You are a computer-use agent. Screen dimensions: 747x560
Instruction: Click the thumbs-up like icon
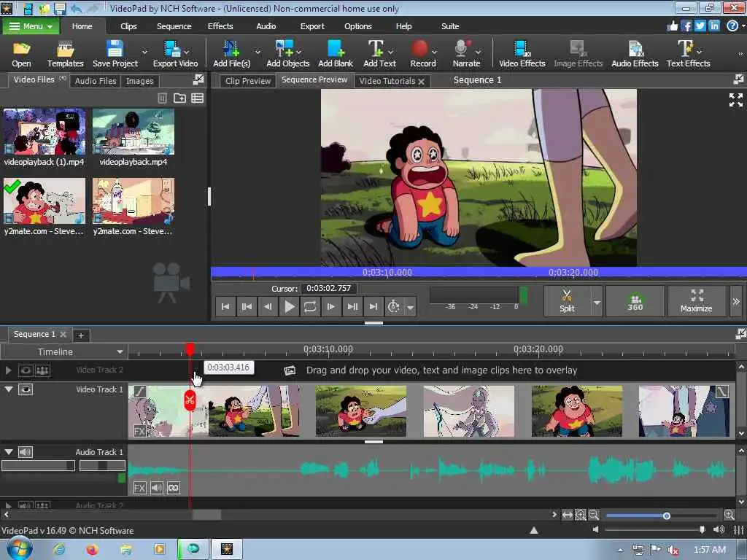point(672,26)
